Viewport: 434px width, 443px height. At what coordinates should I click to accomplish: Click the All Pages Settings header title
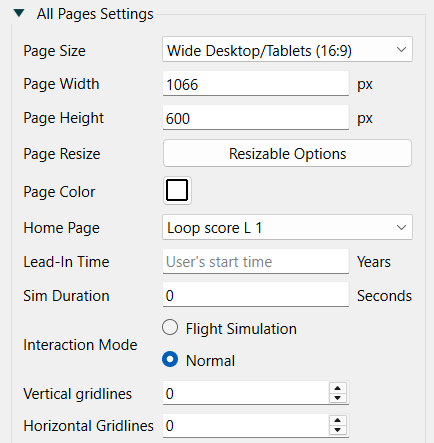[95, 14]
